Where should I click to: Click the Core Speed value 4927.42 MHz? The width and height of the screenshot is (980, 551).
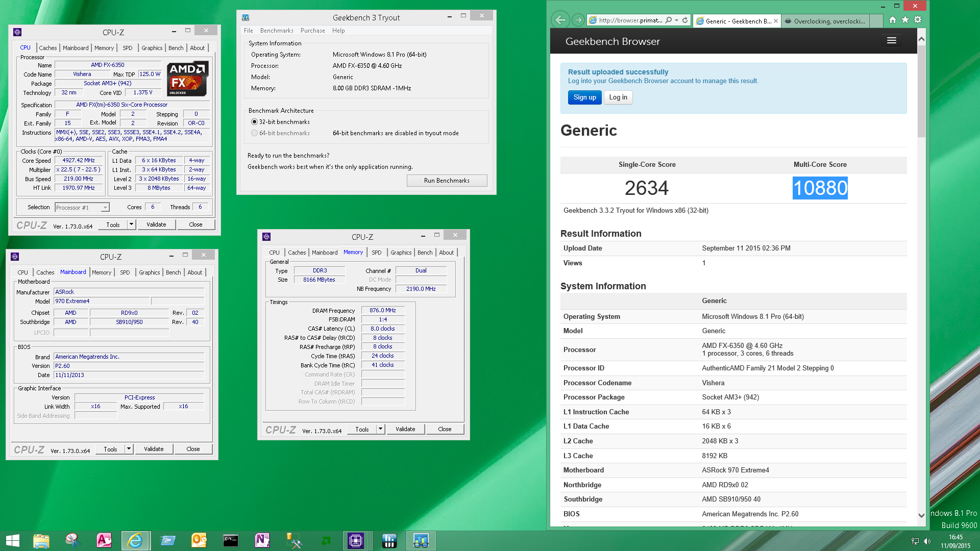[79, 160]
